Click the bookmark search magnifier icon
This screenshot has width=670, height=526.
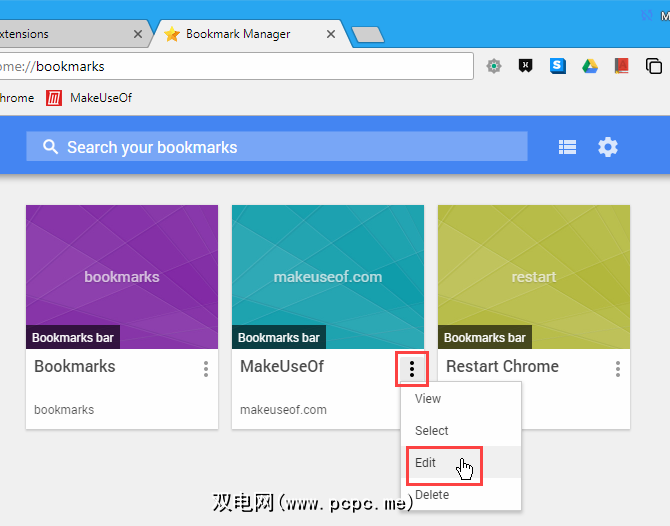tap(50, 147)
